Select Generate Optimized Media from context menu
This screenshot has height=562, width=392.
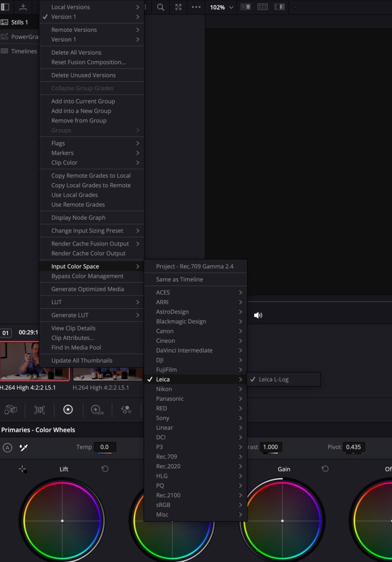click(87, 289)
